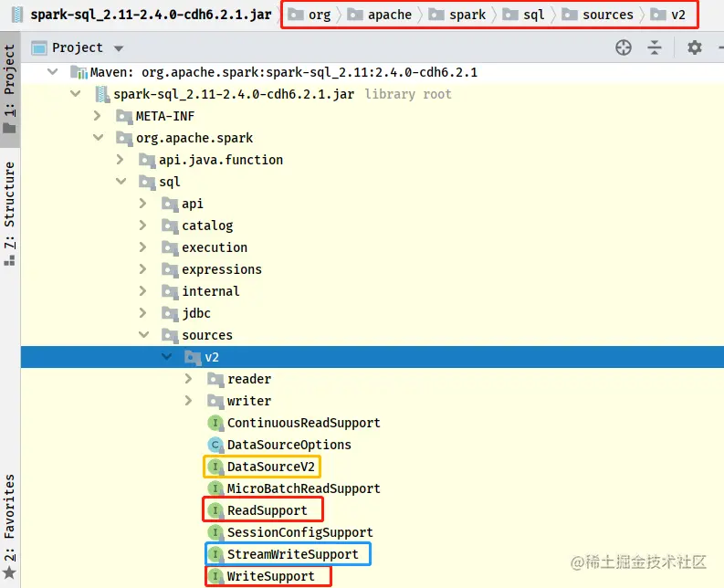Select the ReadSupport interface

(x=267, y=510)
